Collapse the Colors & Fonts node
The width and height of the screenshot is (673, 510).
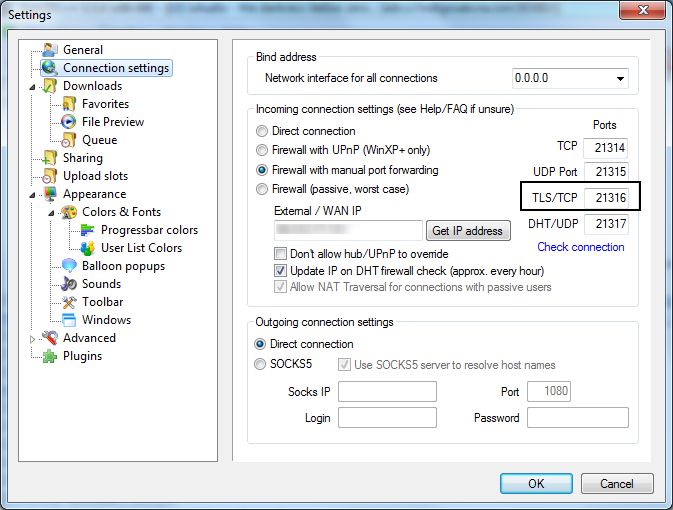tap(52, 213)
